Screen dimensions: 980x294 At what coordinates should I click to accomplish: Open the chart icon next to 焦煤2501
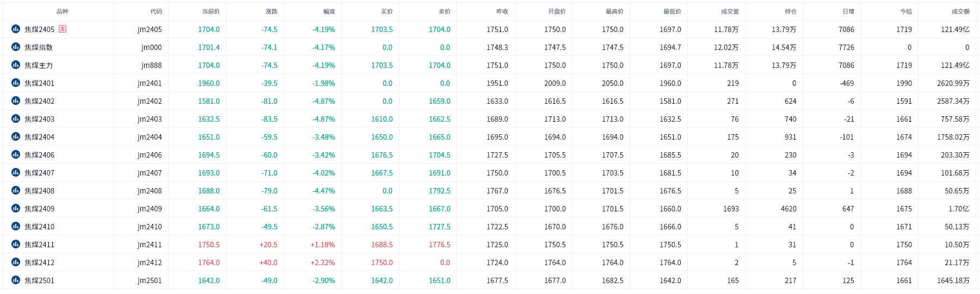coord(16,280)
